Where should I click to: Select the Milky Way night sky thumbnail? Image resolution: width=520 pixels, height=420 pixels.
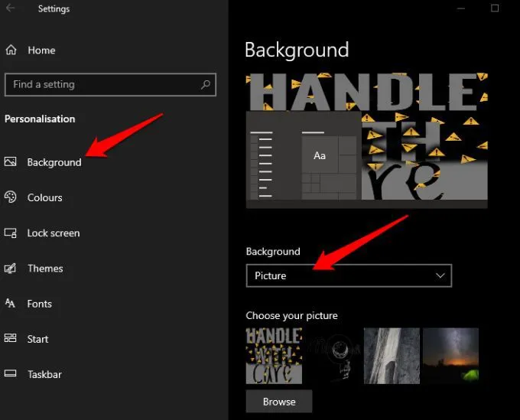point(450,356)
